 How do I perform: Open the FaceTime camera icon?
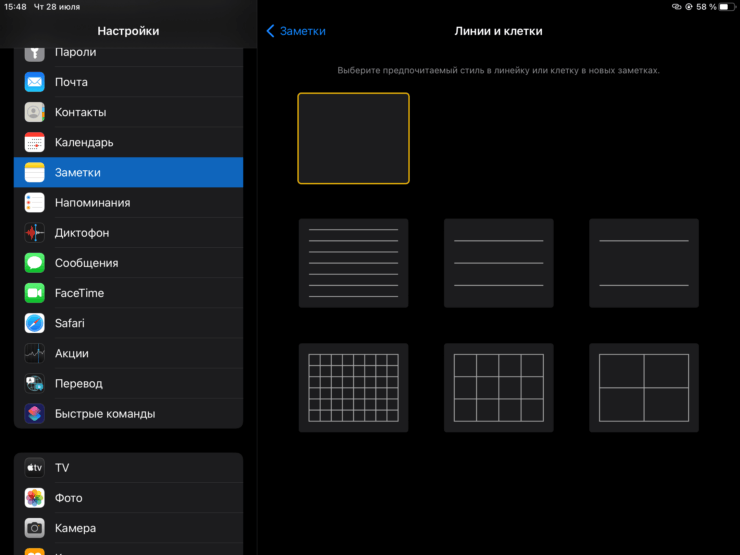pos(35,293)
